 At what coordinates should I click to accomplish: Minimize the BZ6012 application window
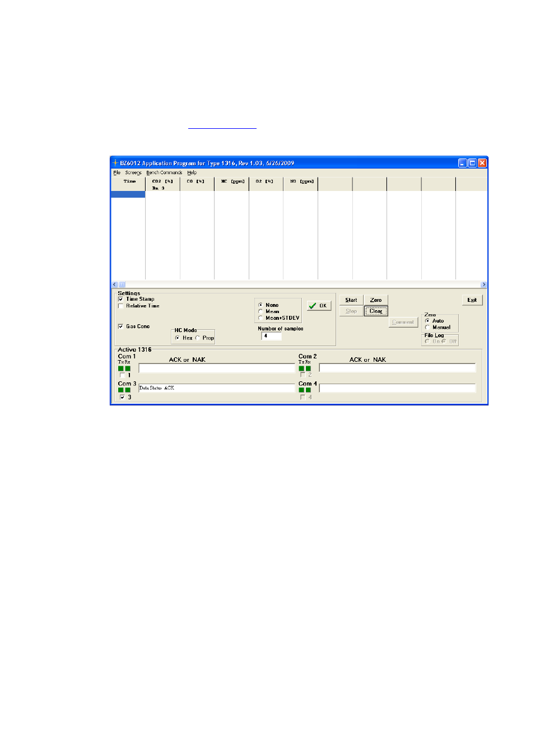click(463, 163)
